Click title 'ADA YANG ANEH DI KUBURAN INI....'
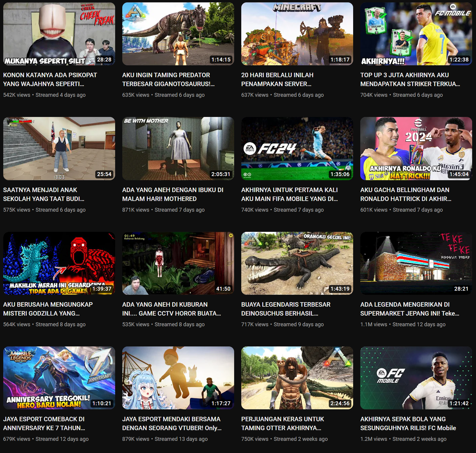Screen dimensions: 476x453 tap(172, 309)
